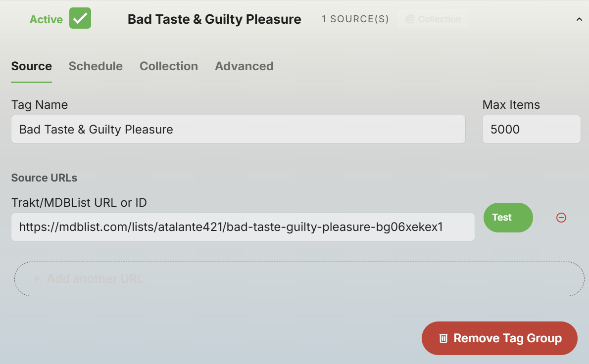Click the Collection badge icon in header
The image size is (589, 364).
pos(410,19)
